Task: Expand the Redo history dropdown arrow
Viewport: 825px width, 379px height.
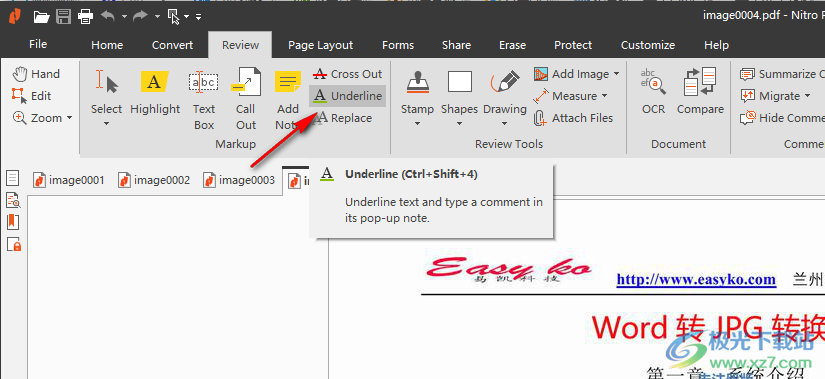Action: coord(157,17)
